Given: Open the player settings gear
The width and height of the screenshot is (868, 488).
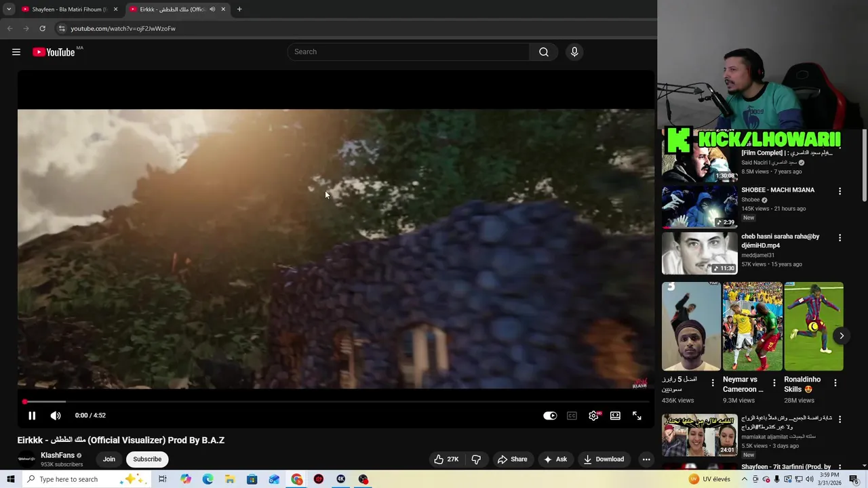Looking at the screenshot, I should pos(593,415).
